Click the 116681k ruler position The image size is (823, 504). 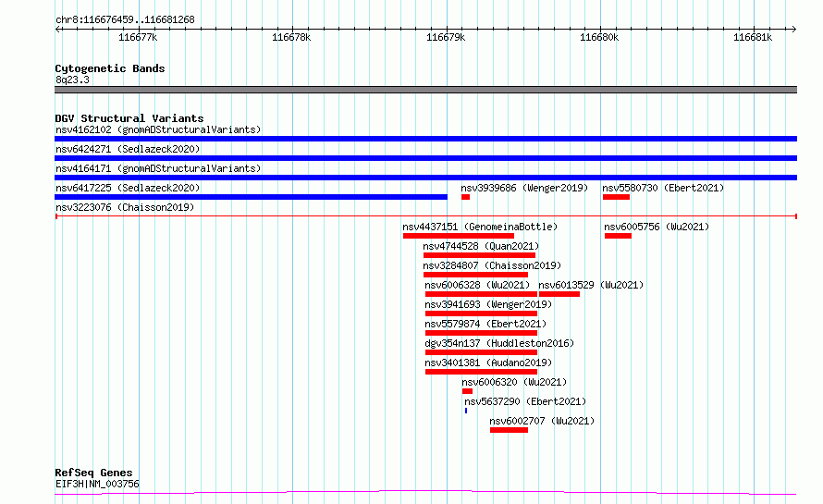(753, 37)
